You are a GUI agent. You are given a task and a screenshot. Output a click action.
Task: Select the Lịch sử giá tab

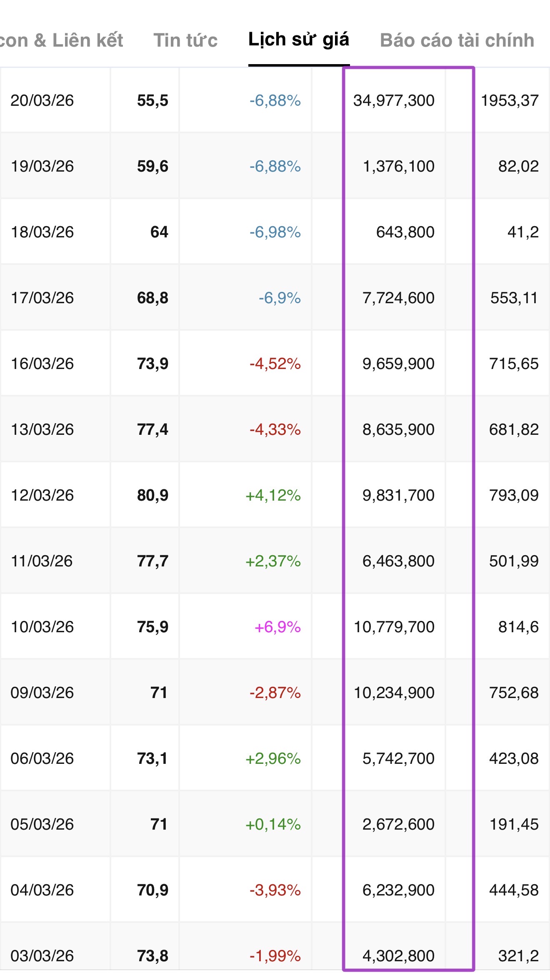click(x=298, y=40)
